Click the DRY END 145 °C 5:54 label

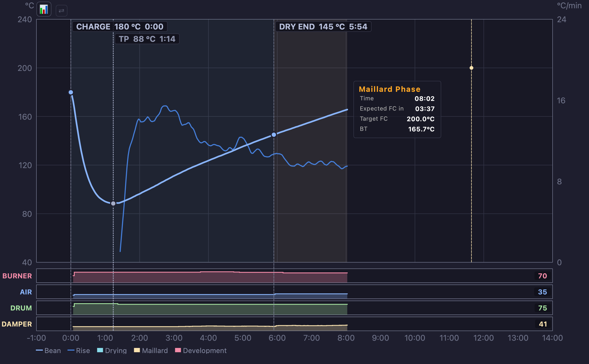pyautogui.click(x=323, y=26)
